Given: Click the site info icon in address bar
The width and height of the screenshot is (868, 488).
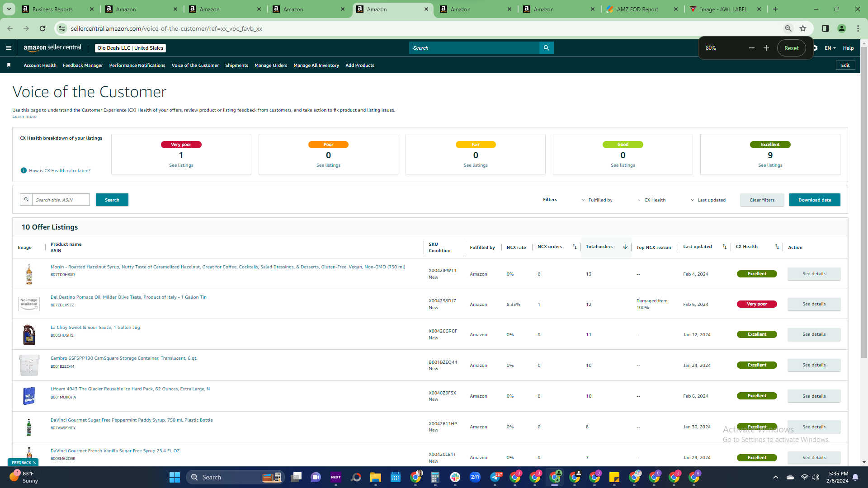Looking at the screenshot, I should tap(62, 28).
